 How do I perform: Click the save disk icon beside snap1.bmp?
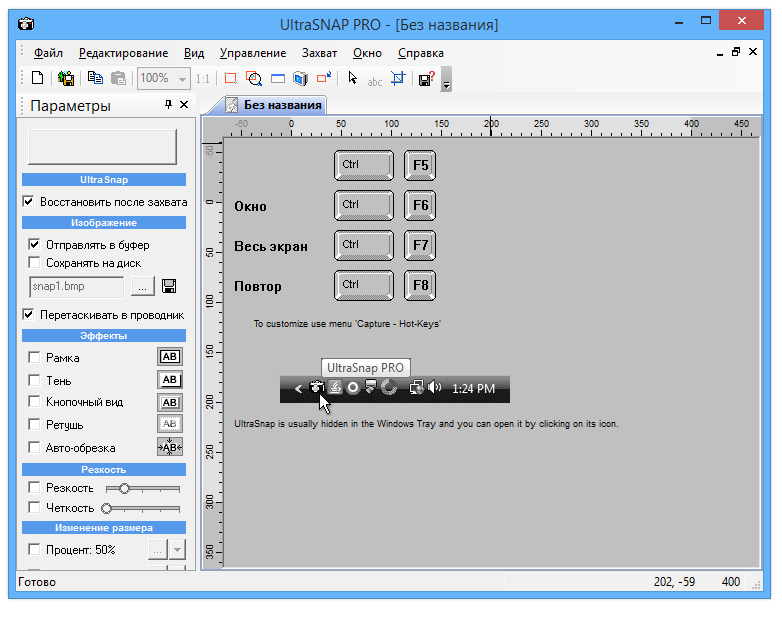click(x=169, y=286)
